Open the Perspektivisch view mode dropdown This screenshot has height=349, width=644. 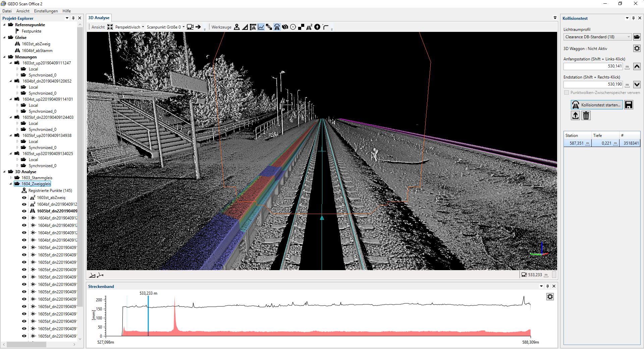point(129,27)
